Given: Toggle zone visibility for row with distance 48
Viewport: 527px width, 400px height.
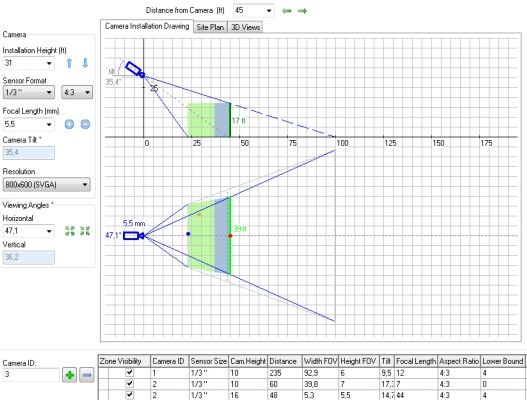Looking at the screenshot, I should (x=129, y=395).
